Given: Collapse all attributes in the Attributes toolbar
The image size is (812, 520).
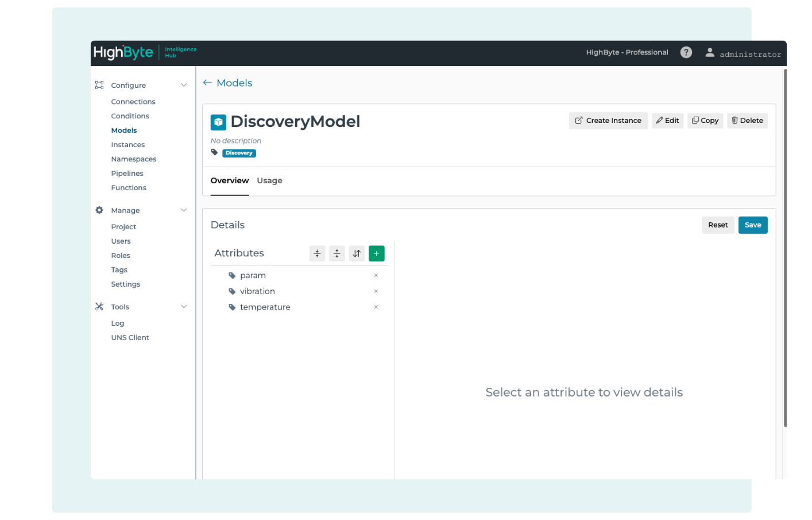Looking at the screenshot, I should tap(317, 253).
